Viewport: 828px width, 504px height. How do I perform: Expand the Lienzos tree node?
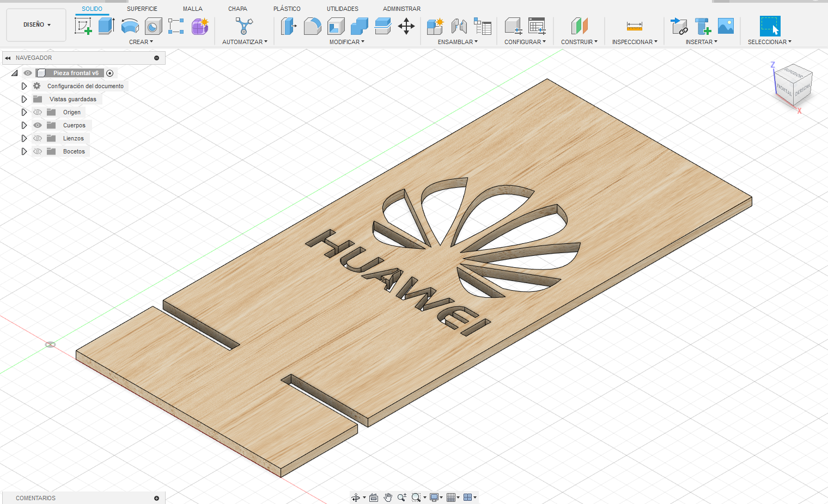[x=24, y=138]
